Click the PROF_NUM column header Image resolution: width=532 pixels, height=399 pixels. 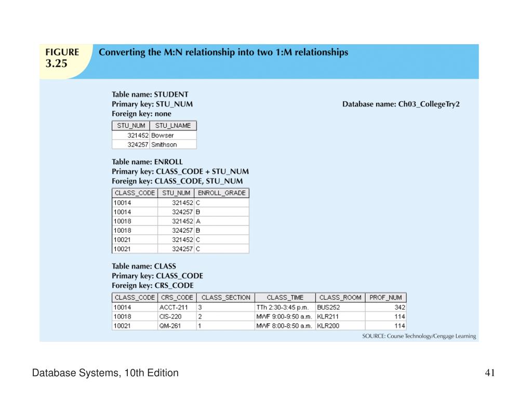[x=386, y=298]
